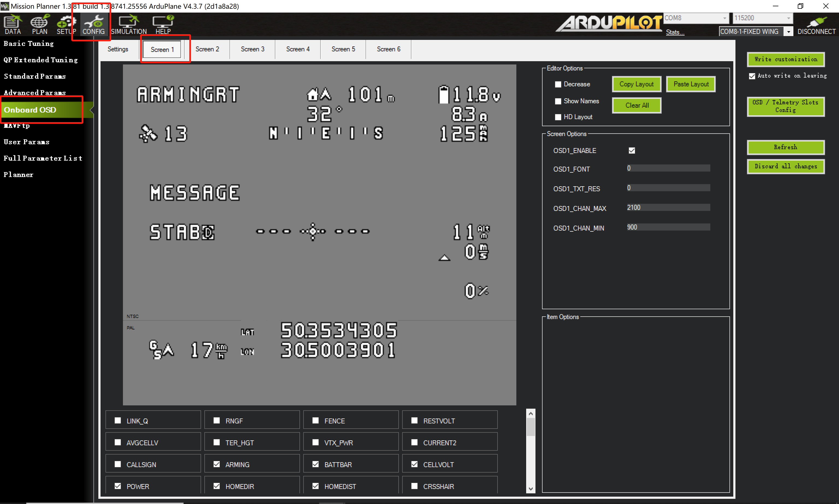Click the item list scrollbar down arrow
The height and width of the screenshot is (504, 839).
pyautogui.click(x=531, y=489)
